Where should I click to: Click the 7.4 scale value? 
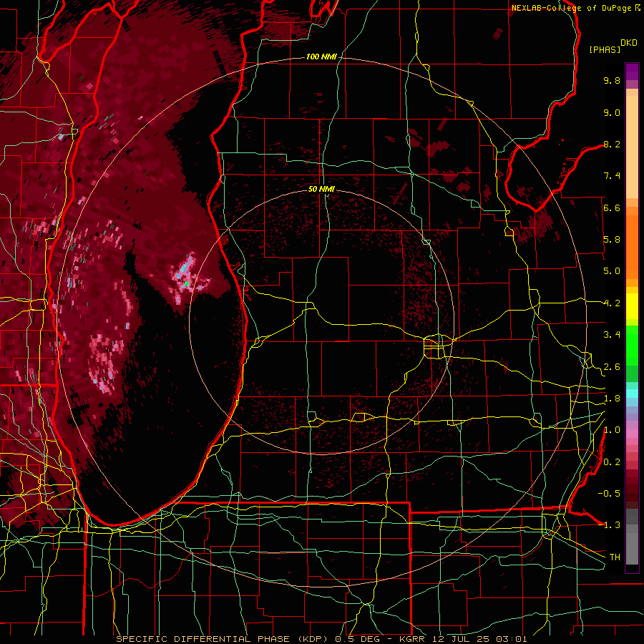pos(612,176)
